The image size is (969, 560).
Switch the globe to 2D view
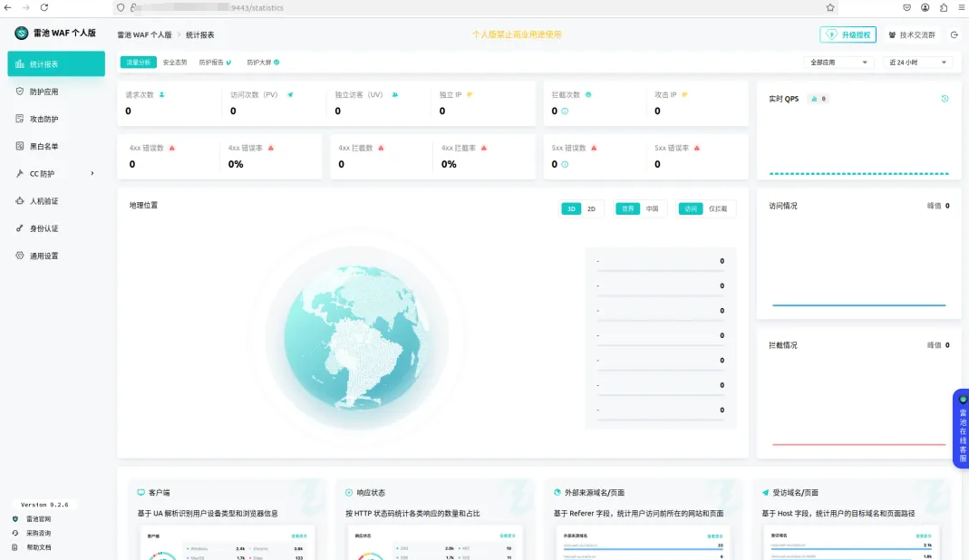(x=594, y=208)
